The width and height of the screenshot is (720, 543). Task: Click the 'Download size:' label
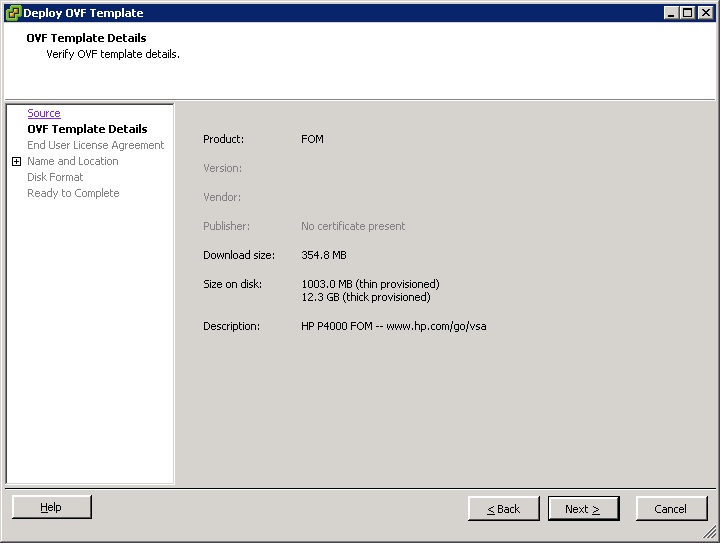click(239, 255)
